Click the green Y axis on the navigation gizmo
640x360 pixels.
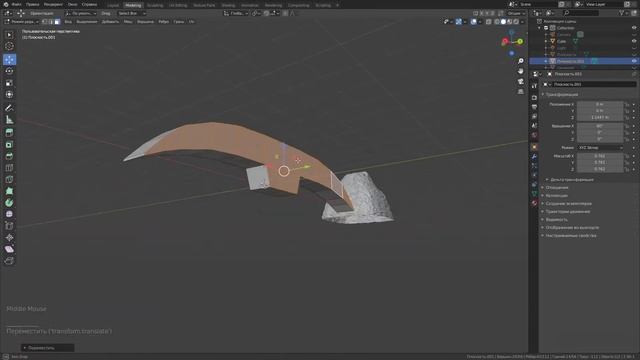(x=520, y=42)
